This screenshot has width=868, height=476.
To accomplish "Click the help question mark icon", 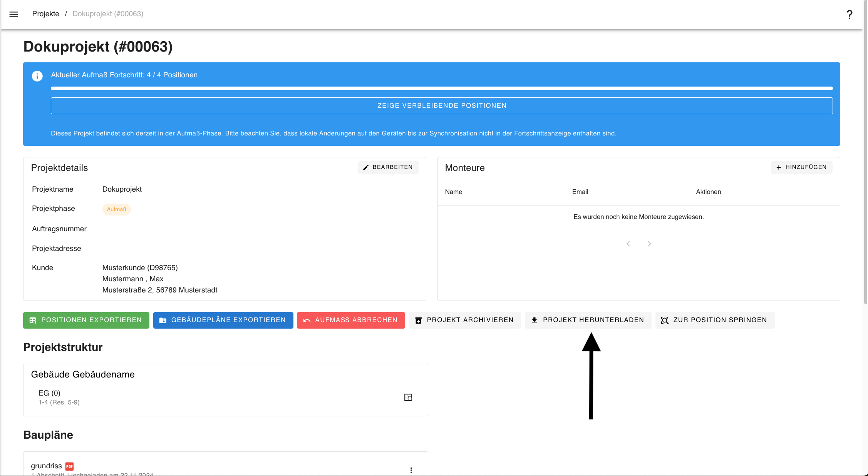I will coord(849,15).
